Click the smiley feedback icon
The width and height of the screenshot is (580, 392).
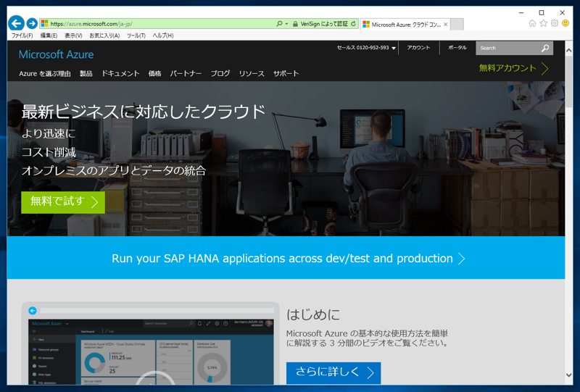tap(565, 23)
